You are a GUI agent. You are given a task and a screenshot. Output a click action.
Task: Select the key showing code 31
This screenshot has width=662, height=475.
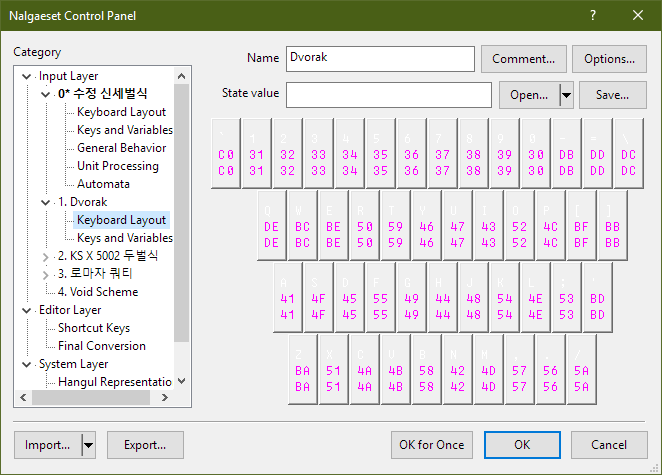[x=256, y=149]
